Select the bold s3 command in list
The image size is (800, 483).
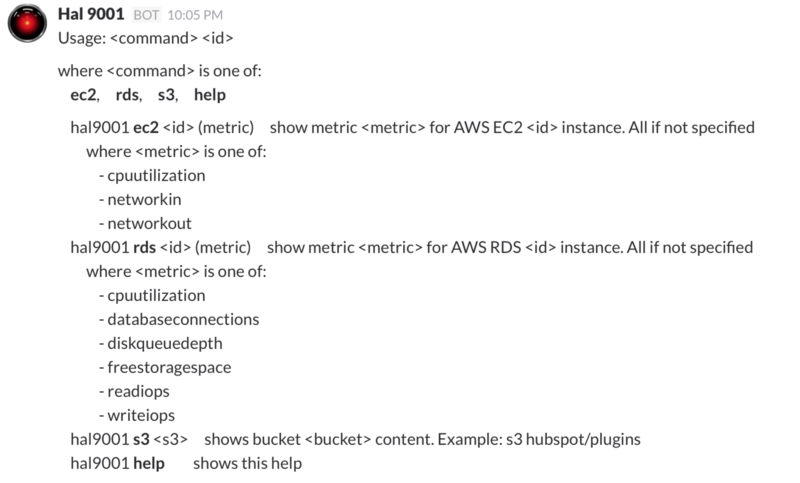tap(166, 95)
